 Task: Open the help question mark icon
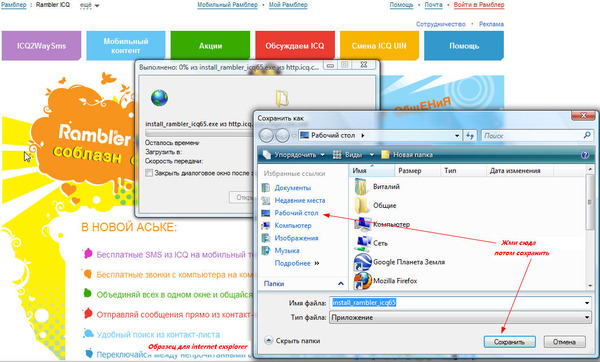pos(585,155)
